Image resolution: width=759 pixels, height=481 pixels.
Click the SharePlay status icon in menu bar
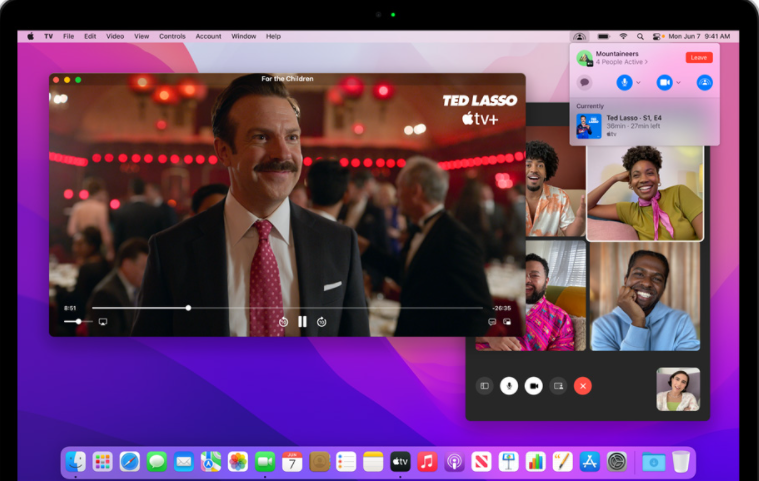[x=579, y=36]
